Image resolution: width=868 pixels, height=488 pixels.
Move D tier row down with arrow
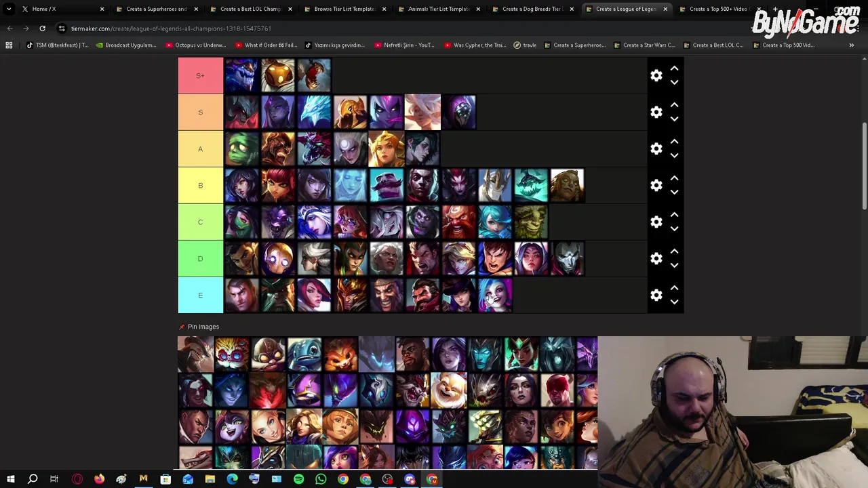point(674,265)
